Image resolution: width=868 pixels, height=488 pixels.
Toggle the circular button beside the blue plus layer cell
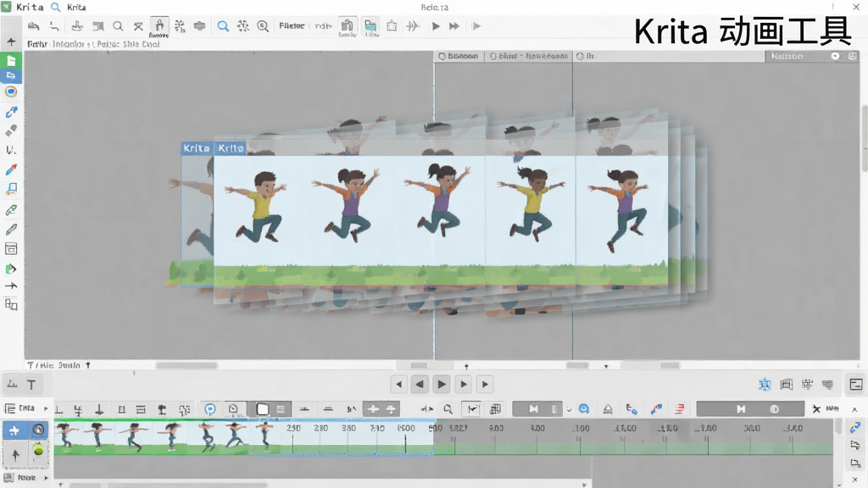pyautogui.click(x=38, y=430)
